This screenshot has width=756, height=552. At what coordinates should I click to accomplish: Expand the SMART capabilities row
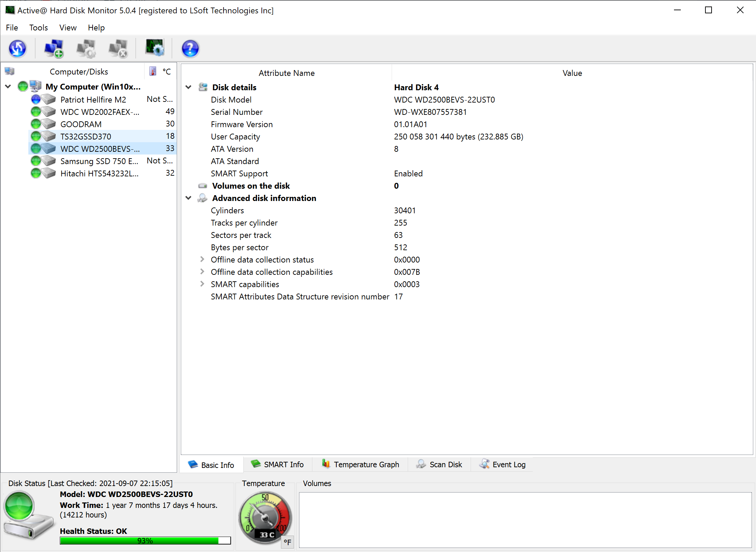(x=202, y=284)
